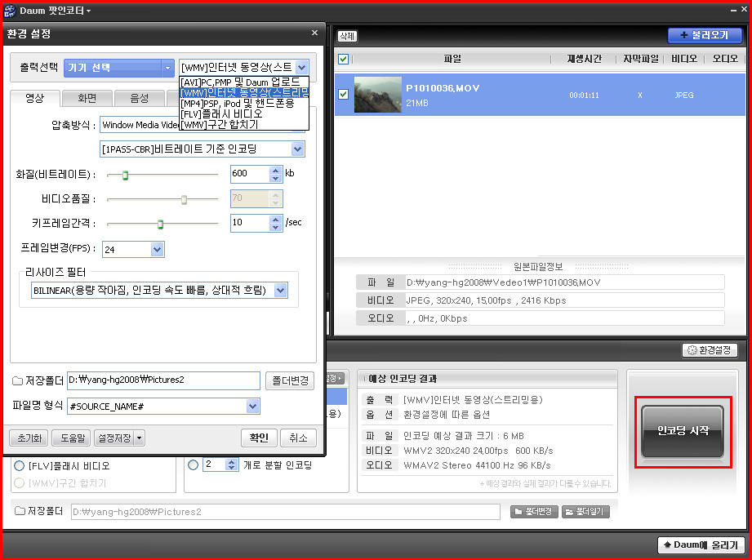
Task: Confirm settings with the 확인 button
Action: pyautogui.click(x=259, y=438)
